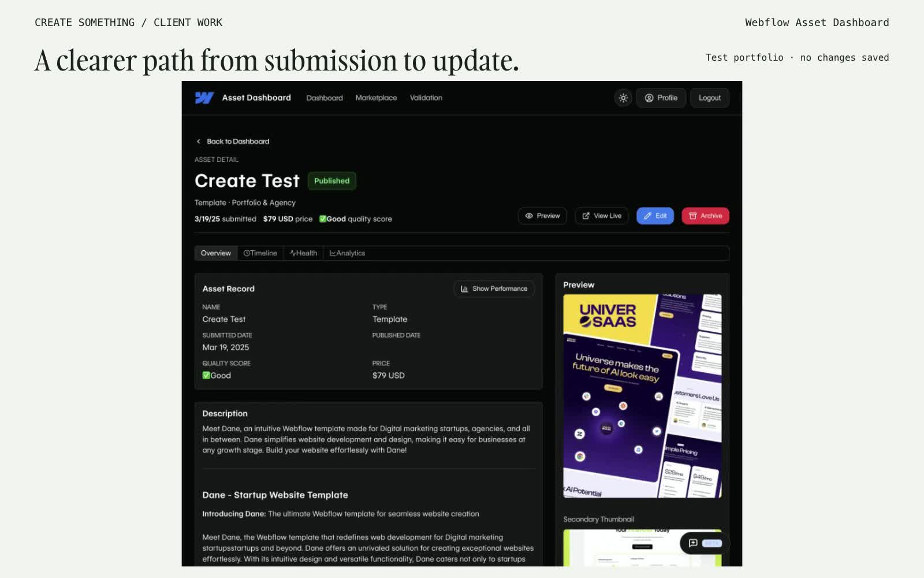924x578 pixels.
Task: Select the Overview tab
Action: point(216,253)
